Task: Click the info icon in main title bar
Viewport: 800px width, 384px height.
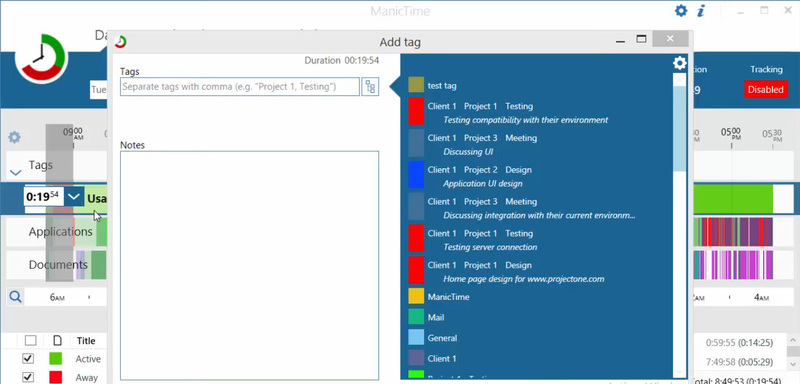Action: (701, 11)
